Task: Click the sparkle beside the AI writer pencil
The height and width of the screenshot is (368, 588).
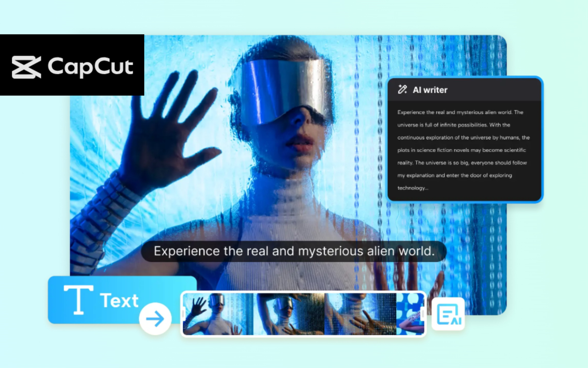Action: 400,85
